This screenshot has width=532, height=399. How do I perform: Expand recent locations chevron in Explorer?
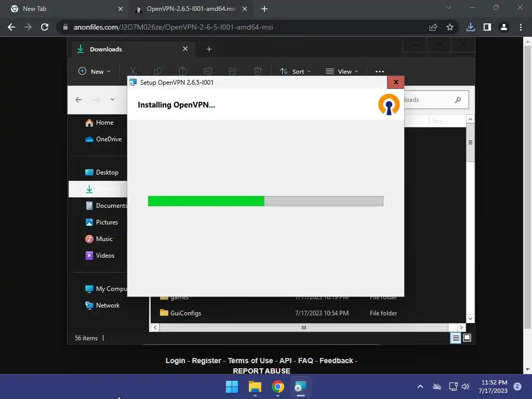[x=112, y=99]
